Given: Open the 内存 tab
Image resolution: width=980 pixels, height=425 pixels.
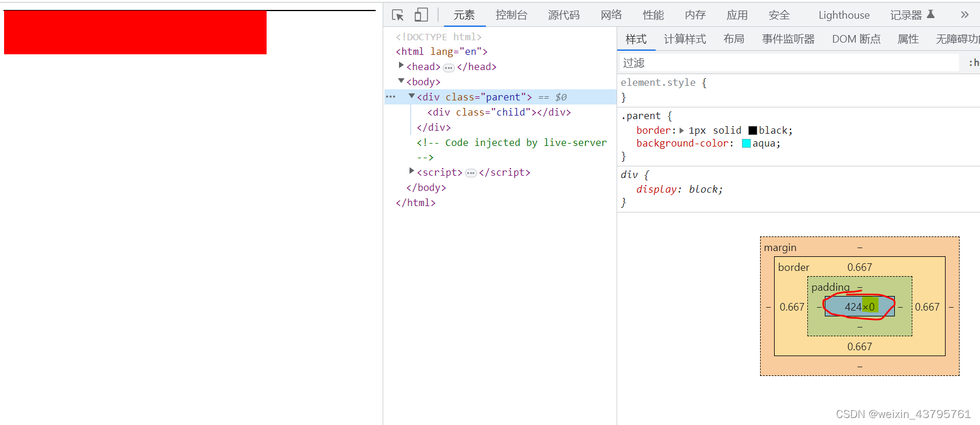Looking at the screenshot, I should [x=695, y=15].
